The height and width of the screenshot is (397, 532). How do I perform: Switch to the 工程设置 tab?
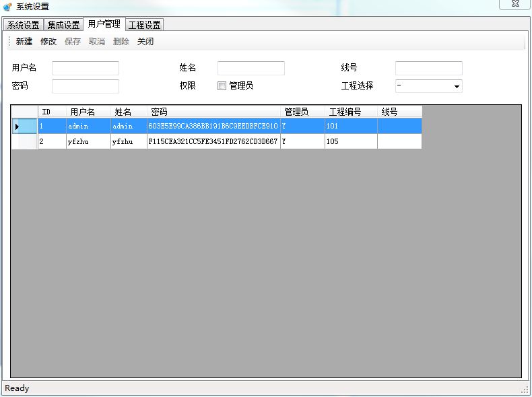(144, 25)
